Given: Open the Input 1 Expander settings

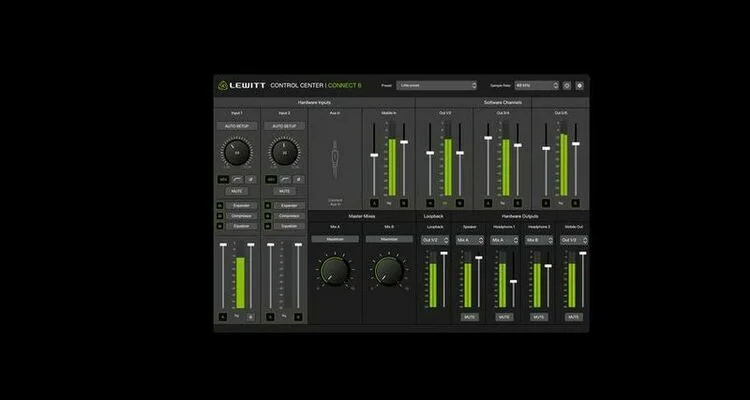Looking at the screenshot, I should [x=242, y=206].
